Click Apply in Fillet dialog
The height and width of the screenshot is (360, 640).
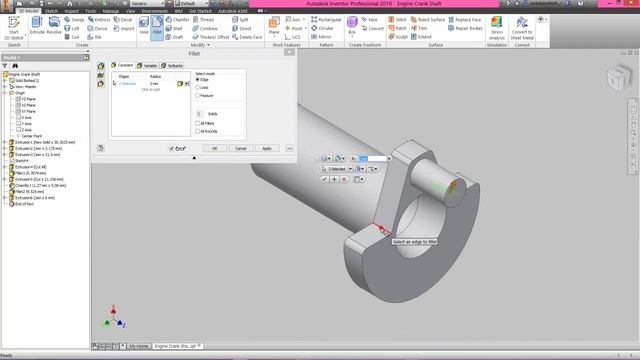click(x=267, y=148)
